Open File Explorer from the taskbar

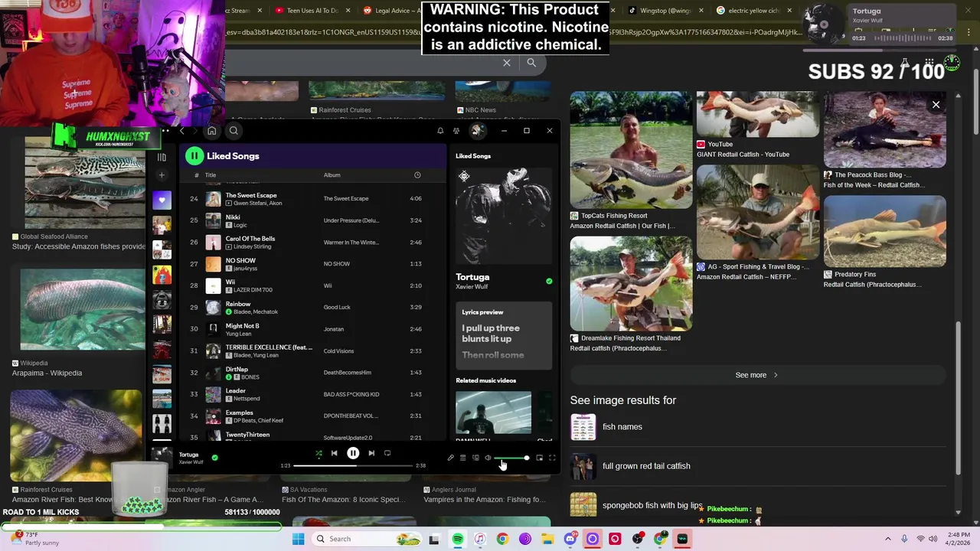point(547,539)
